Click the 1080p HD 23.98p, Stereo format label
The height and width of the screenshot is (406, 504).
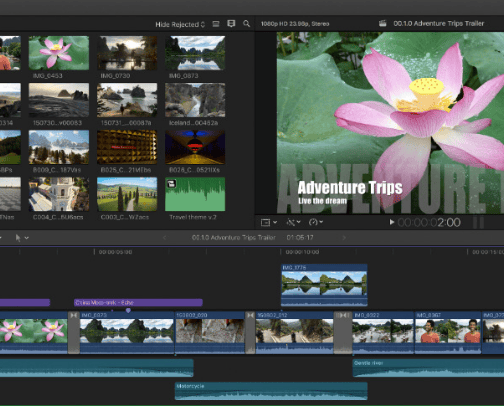point(295,24)
